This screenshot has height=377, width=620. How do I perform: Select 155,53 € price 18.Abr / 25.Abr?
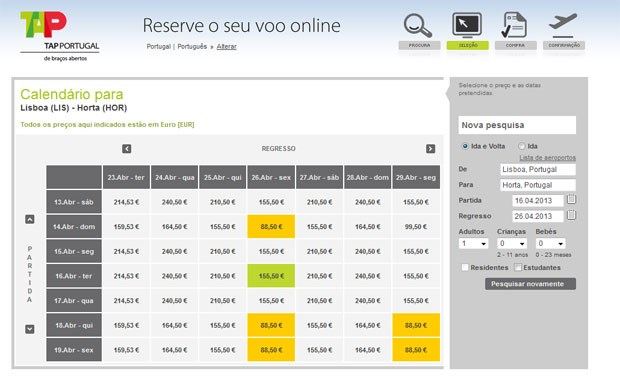[x=223, y=325]
